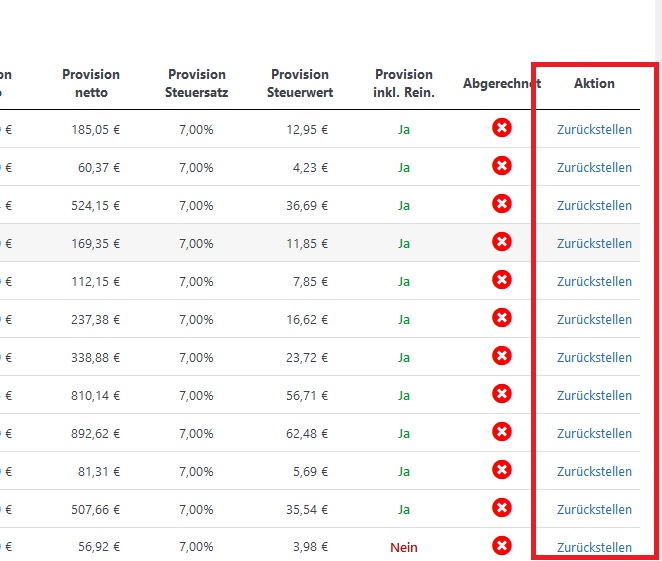Screen dimensions: 662x561
Task: Click Zurückstellen for the 237,38 € row
Action: point(594,320)
